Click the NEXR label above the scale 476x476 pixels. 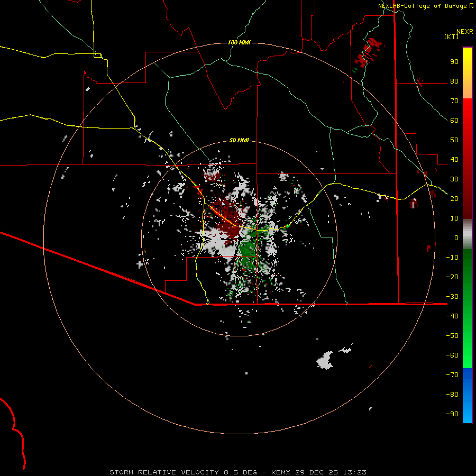pyautogui.click(x=464, y=32)
